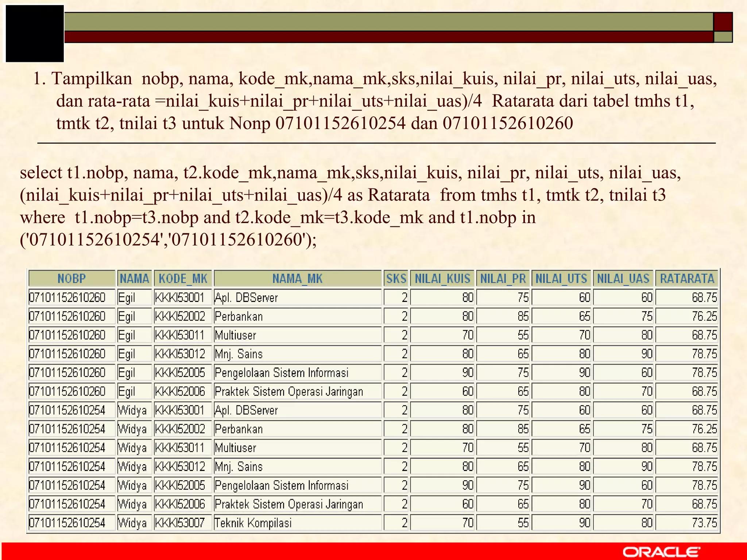Click the Oracle logo in footer
747x560 pixels.
click(x=661, y=552)
